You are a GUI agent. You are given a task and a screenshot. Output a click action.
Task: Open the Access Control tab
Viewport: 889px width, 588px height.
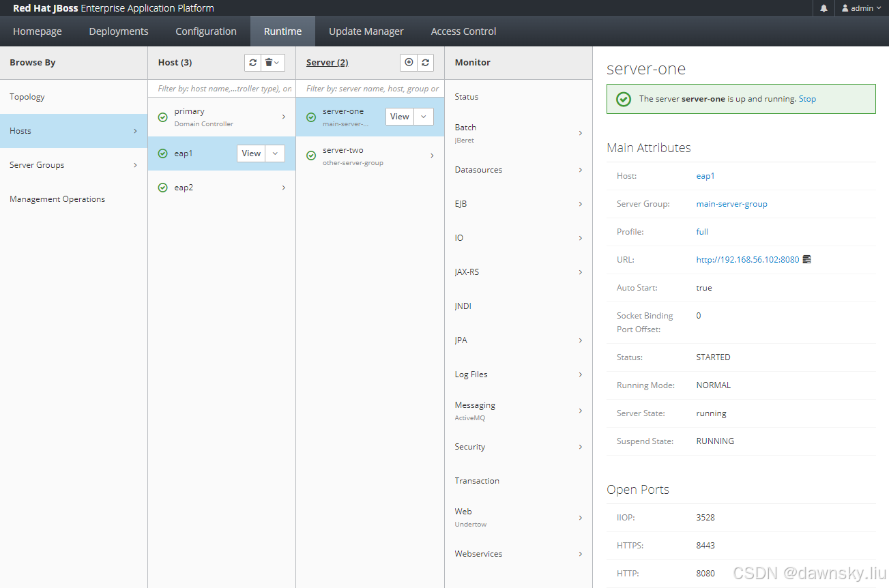pos(464,31)
